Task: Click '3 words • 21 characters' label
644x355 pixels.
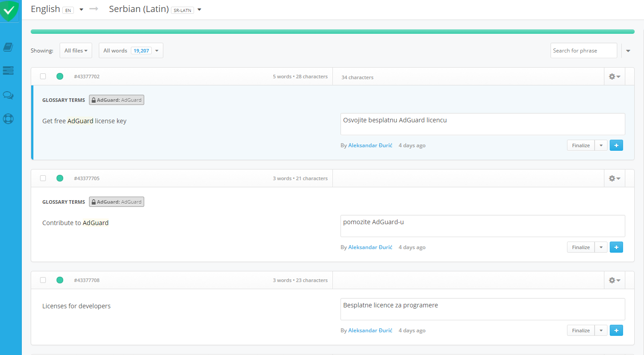Action: tap(300, 178)
